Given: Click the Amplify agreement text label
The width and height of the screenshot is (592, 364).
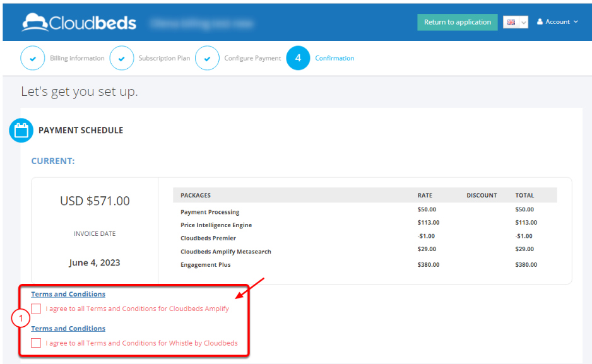Looking at the screenshot, I should [x=138, y=308].
